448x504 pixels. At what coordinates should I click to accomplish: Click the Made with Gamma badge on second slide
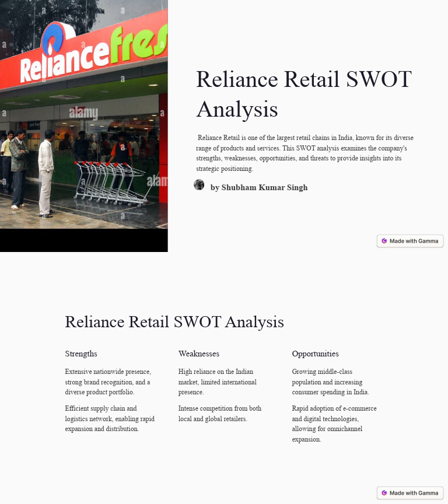point(410,493)
